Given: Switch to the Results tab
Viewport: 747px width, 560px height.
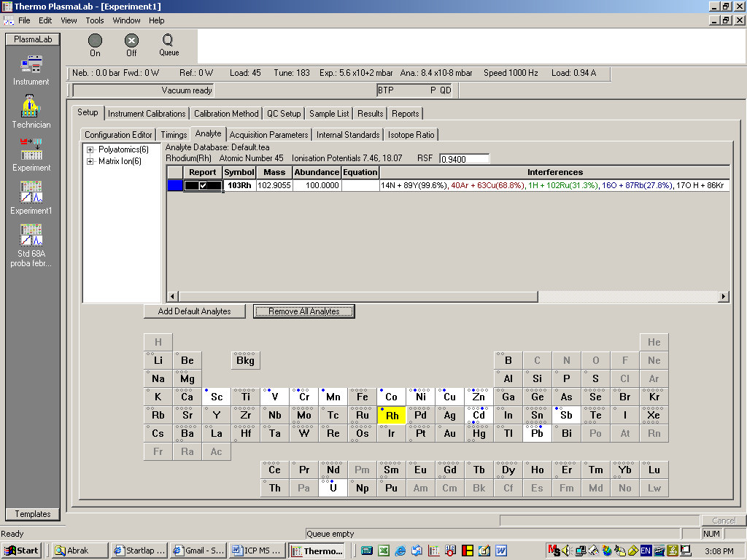Looking at the screenshot, I should pyautogui.click(x=370, y=114).
